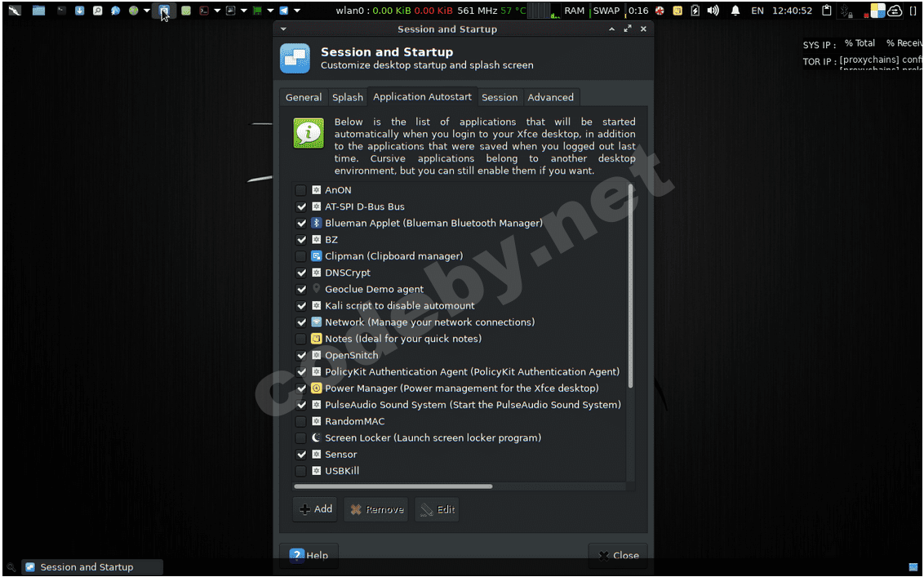The width and height of the screenshot is (924, 577).
Task: Click the highlighted panel icon under the cursor
Action: (164, 11)
